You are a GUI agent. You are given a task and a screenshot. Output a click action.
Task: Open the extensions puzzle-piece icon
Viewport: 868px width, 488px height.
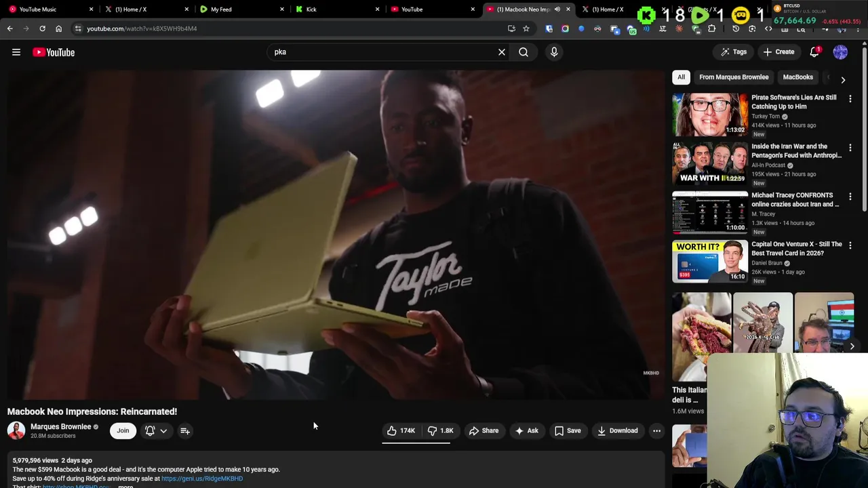711,28
